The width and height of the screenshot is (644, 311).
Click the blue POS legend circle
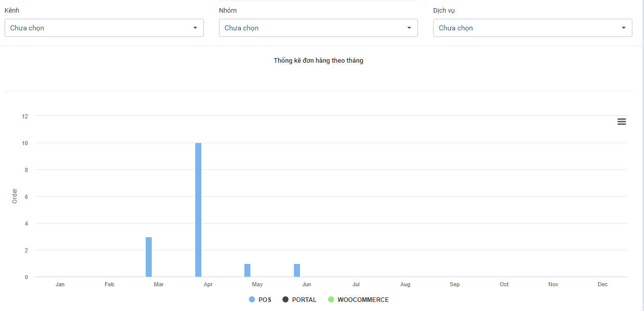[x=252, y=300]
